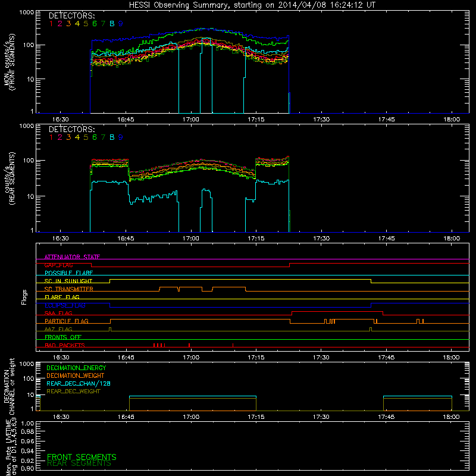Click the REAR SEGMENTS counts/s y-axis title
The height and width of the screenshot is (476, 476).
(10, 178)
